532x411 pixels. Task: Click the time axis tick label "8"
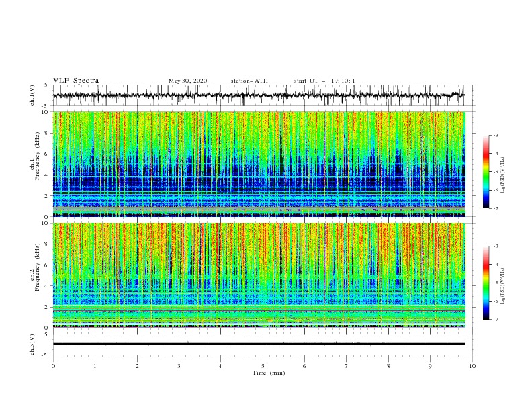tap(388, 366)
